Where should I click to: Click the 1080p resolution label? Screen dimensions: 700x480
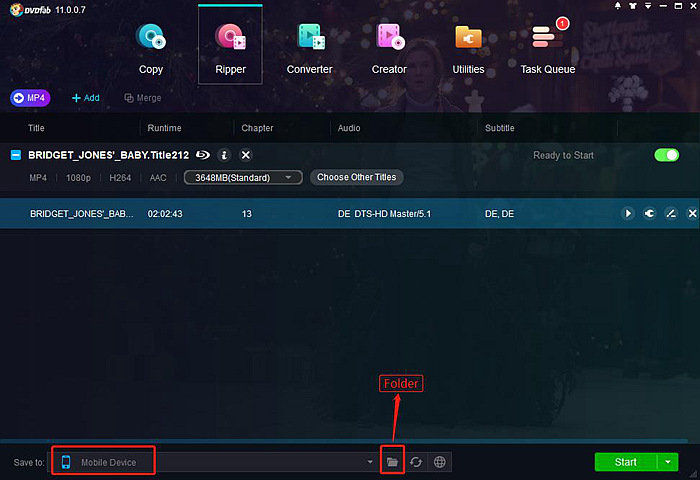coord(78,178)
